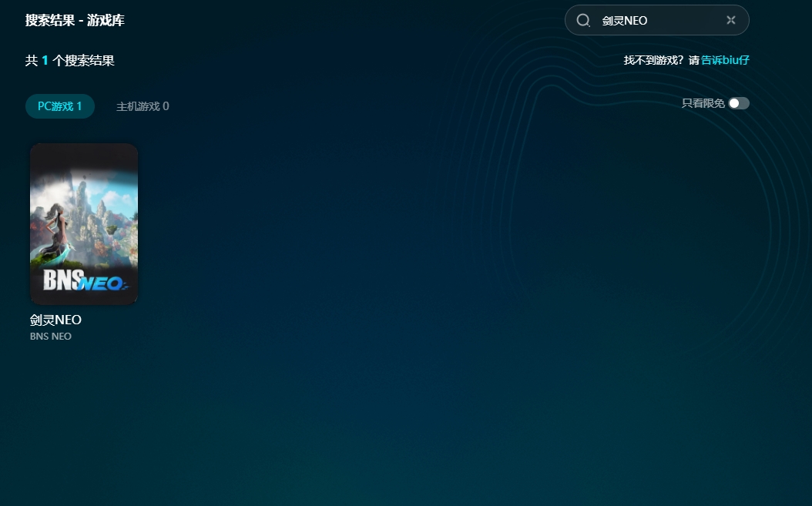Click the magnifier search icon

[583, 20]
